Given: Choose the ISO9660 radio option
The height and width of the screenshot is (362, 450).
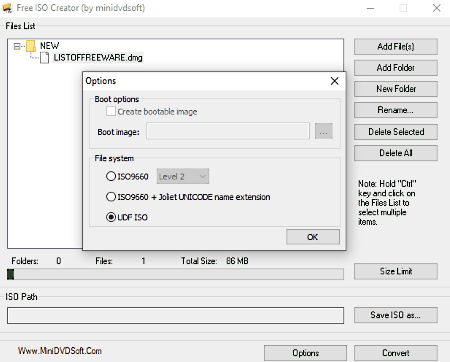Looking at the screenshot, I should (111, 176).
